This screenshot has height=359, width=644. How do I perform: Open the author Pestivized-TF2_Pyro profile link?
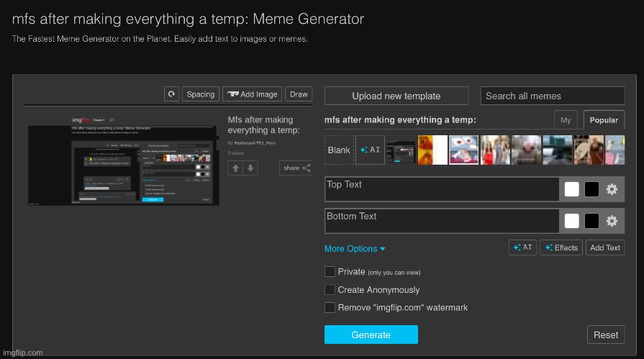pyautogui.click(x=255, y=143)
